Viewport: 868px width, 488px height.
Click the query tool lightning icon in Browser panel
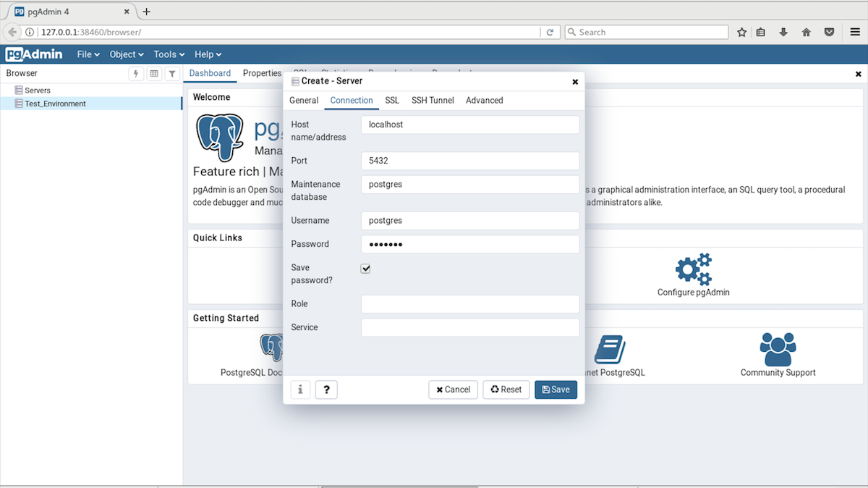pos(136,74)
